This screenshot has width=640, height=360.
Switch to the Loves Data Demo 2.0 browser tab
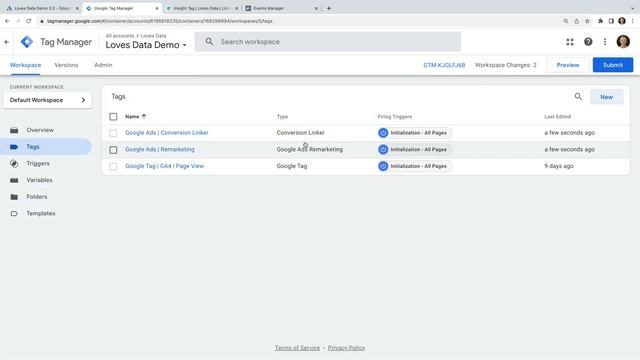coord(42,8)
